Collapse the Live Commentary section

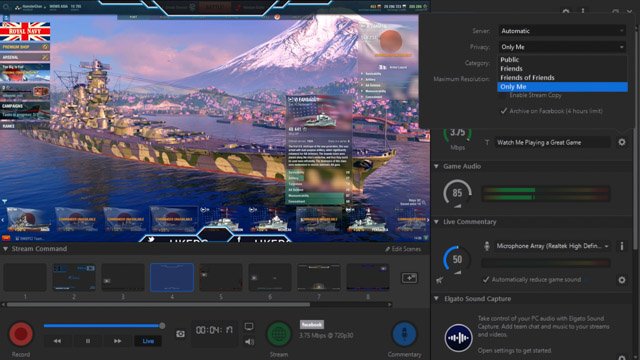tap(436, 222)
